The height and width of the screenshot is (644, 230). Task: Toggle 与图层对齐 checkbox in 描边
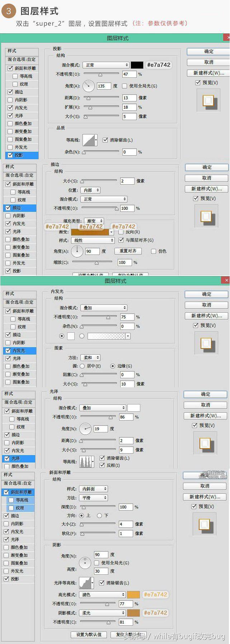click(121, 240)
